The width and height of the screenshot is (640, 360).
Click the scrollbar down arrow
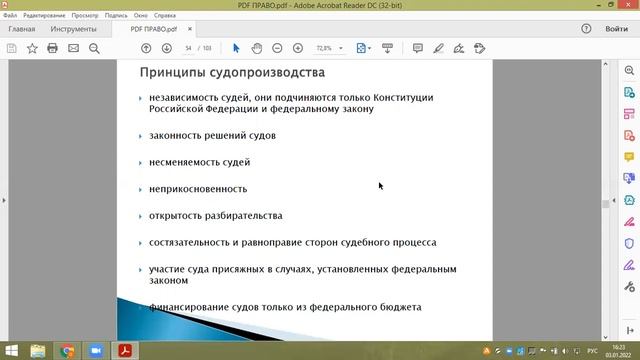click(605, 337)
